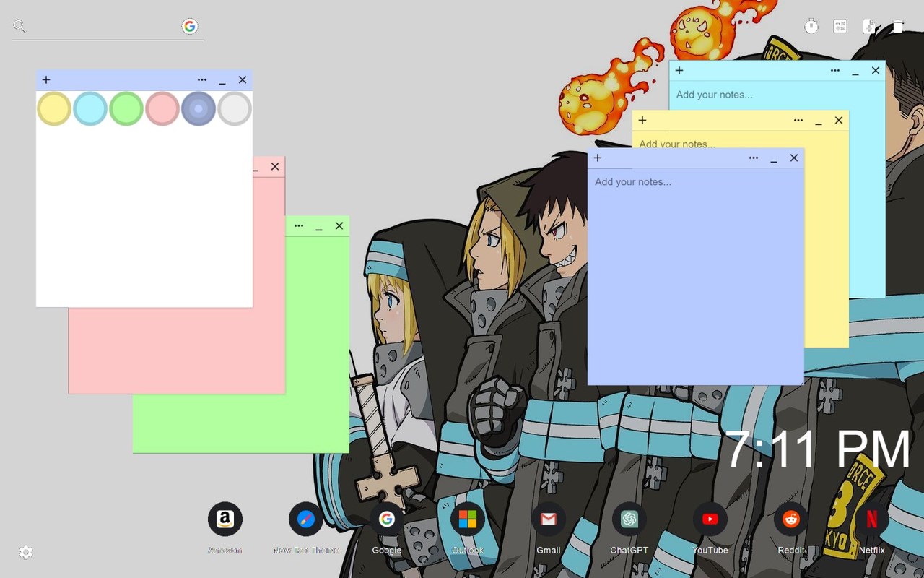Image resolution: width=924 pixels, height=578 pixels.
Task: Open the YouTube shortcut icon
Action: (x=710, y=519)
